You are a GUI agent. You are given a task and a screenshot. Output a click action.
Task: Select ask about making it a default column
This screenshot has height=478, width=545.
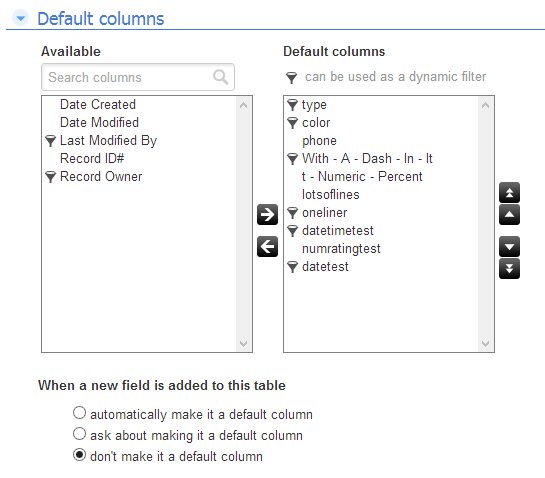coord(79,434)
